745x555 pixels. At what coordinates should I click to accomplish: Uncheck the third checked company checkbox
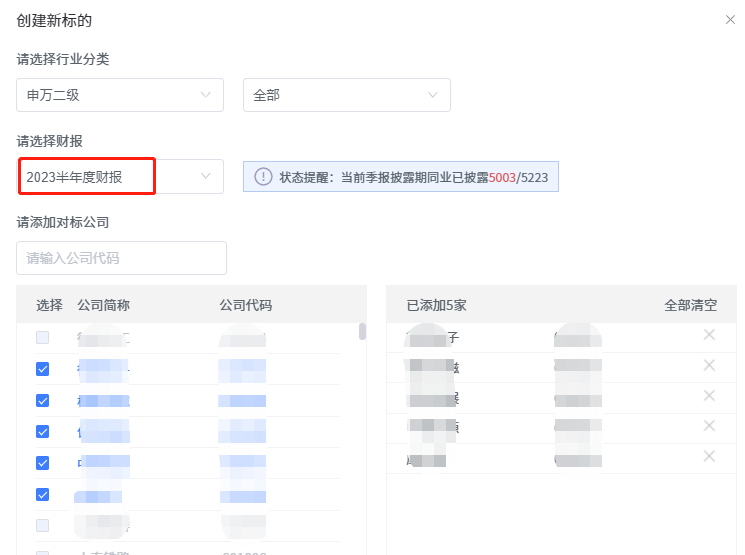(x=43, y=431)
